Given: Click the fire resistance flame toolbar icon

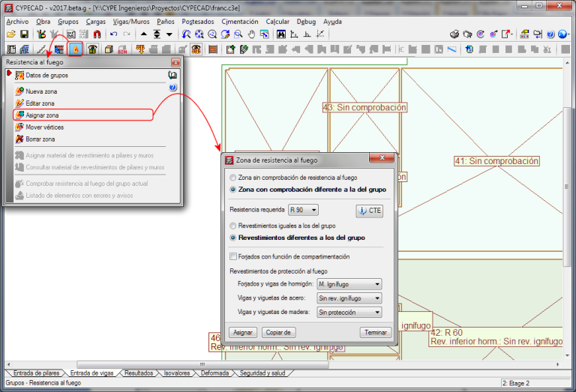Looking at the screenshot, I should pyautogui.click(x=75, y=49).
